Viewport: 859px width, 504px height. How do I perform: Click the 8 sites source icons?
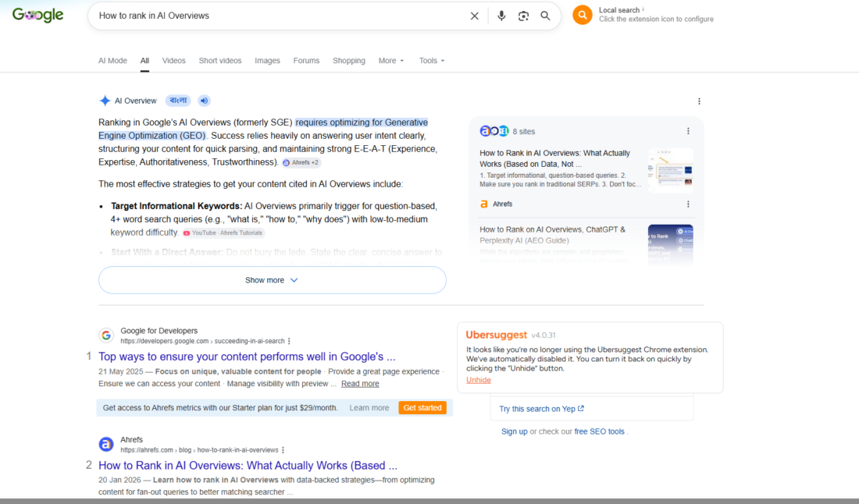point(494,131)
